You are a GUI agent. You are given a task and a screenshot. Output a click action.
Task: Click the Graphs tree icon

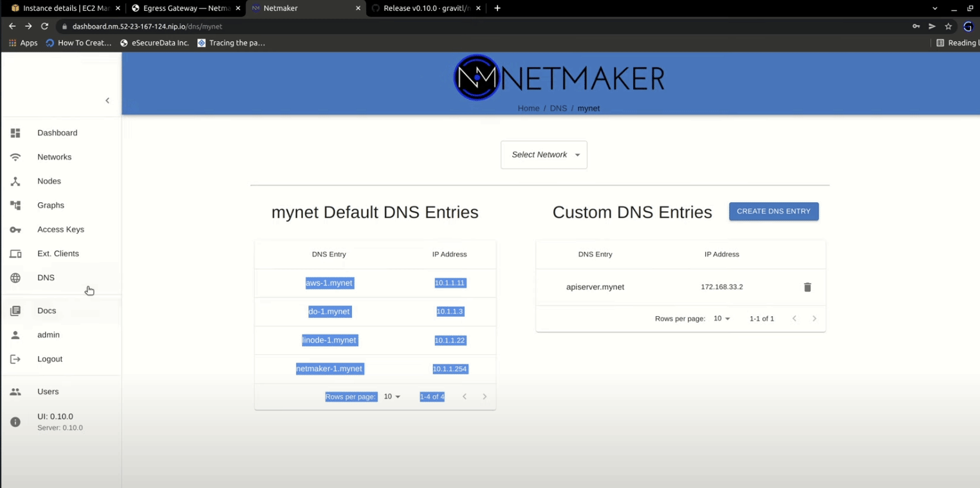(15, 205)
